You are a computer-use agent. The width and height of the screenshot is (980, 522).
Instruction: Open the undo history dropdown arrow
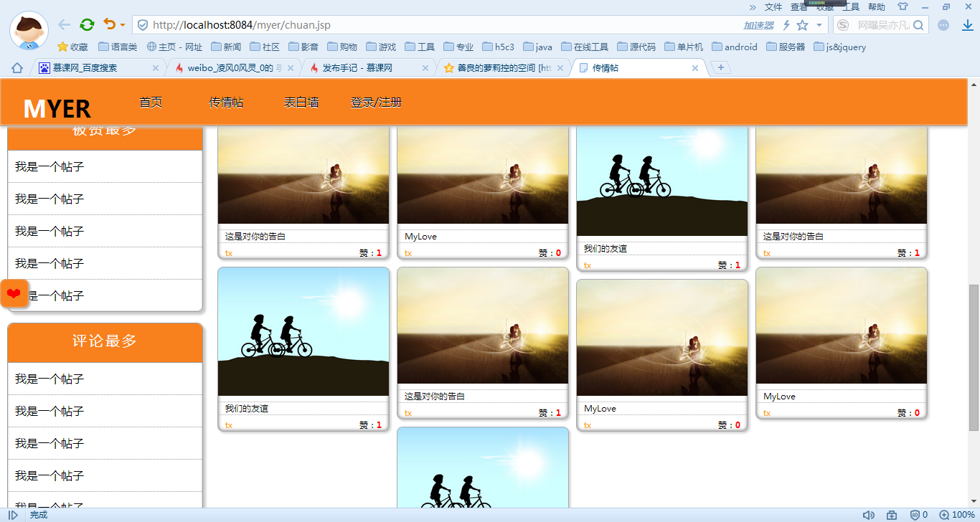(121, 24)
